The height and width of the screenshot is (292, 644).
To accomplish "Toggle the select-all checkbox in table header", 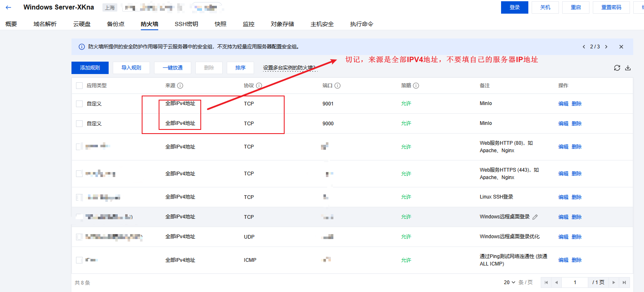I will pyautogui.click(x=79, y=86).
